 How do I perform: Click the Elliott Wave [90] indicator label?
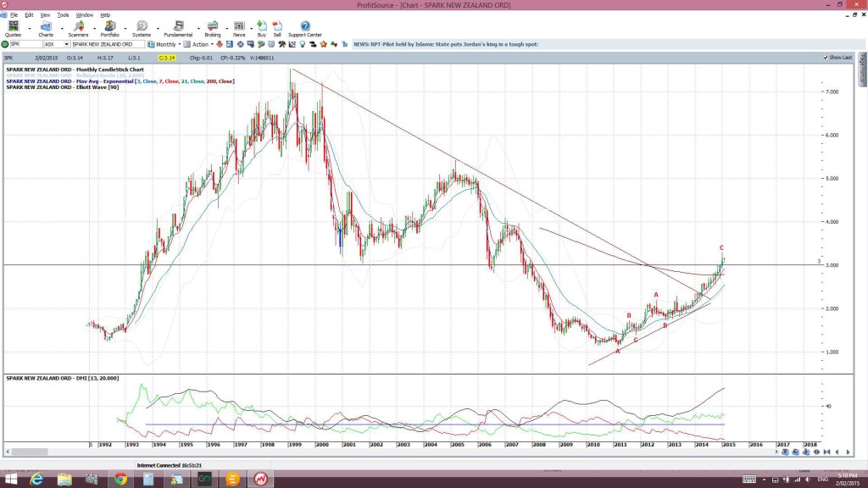coord(63,87)
